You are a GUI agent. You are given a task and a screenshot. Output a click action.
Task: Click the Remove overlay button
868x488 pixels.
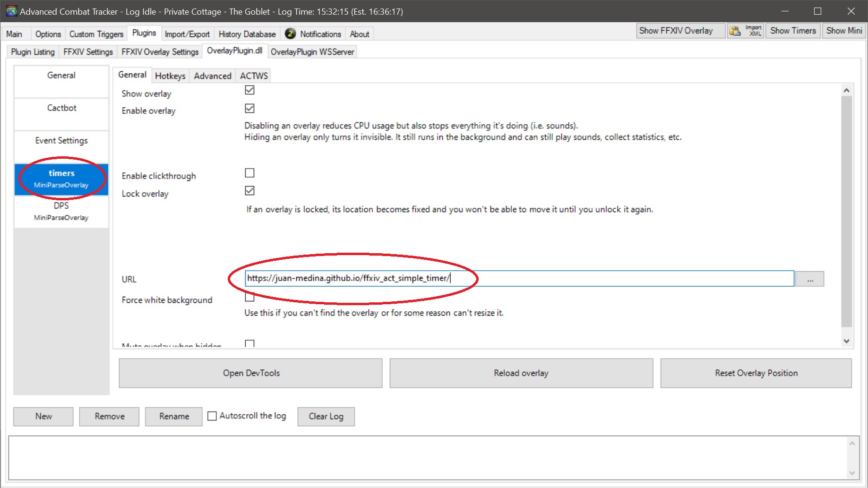point(109,417)
